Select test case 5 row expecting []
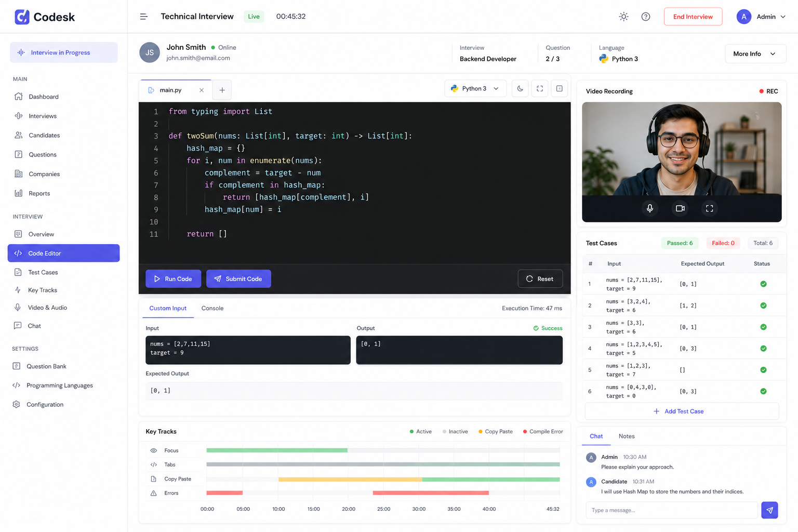The image size is (798, 532). pos(682,370)
